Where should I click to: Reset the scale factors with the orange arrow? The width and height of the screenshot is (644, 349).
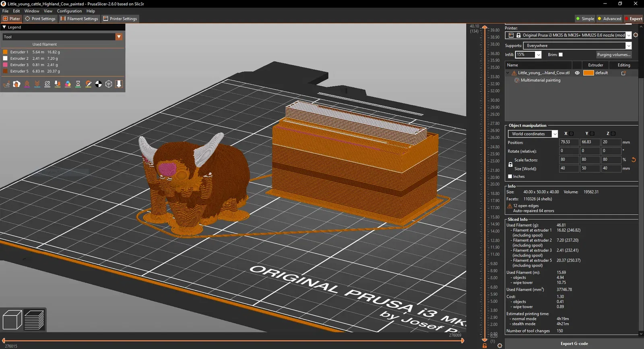pyautogui.click(x=634, y=160)
